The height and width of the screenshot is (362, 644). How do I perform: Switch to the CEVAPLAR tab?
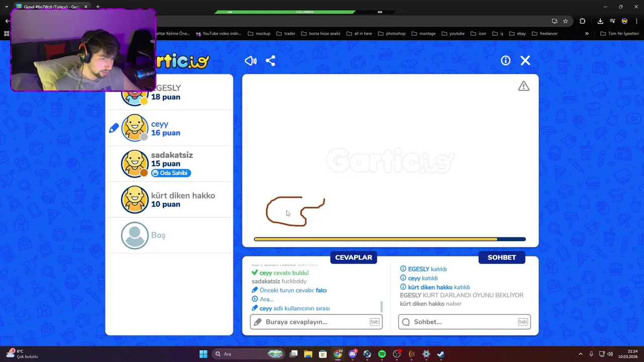click(x=354, y=257)
